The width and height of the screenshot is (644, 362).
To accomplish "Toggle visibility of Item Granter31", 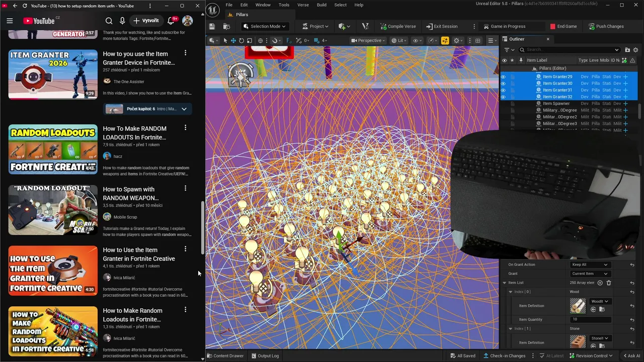I will point(503,90).
